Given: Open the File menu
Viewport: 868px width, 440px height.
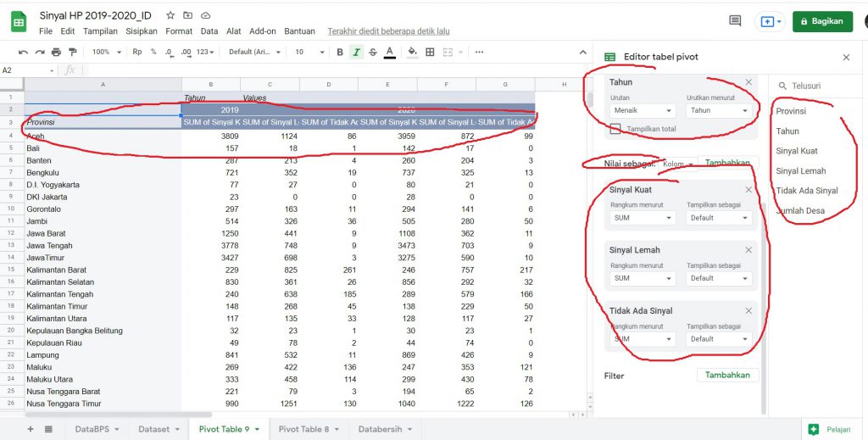Looking at the screenshot, I should [x=46, y=31].
